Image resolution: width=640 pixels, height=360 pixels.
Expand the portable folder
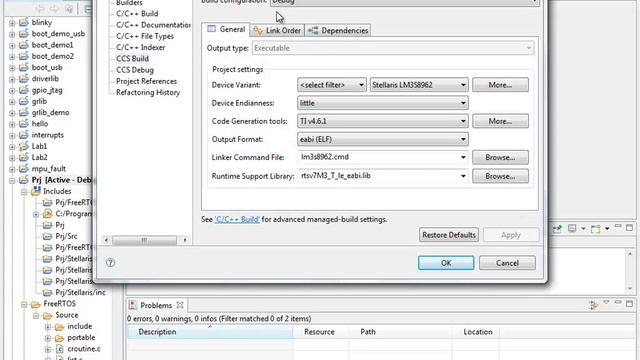point(48,338)
